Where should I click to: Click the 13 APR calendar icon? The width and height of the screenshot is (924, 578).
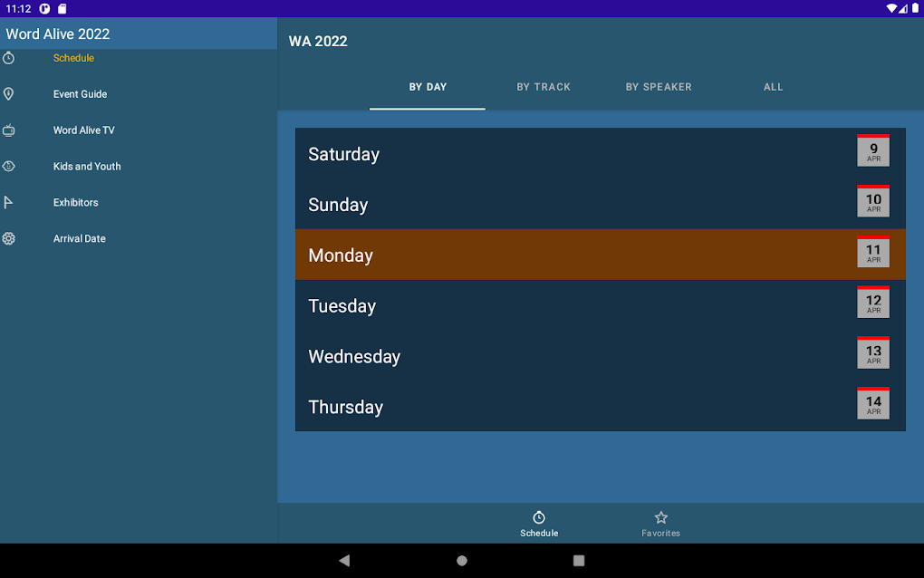click(x=873, y=353)
